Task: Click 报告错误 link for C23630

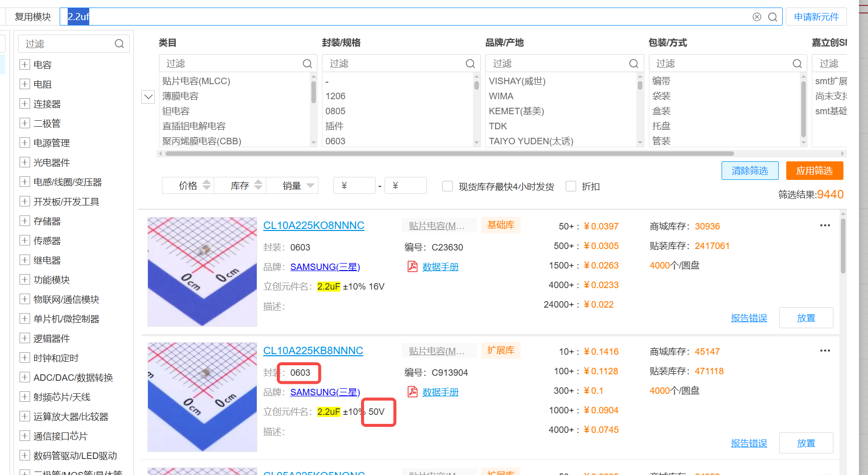Action: pos(749,318)
